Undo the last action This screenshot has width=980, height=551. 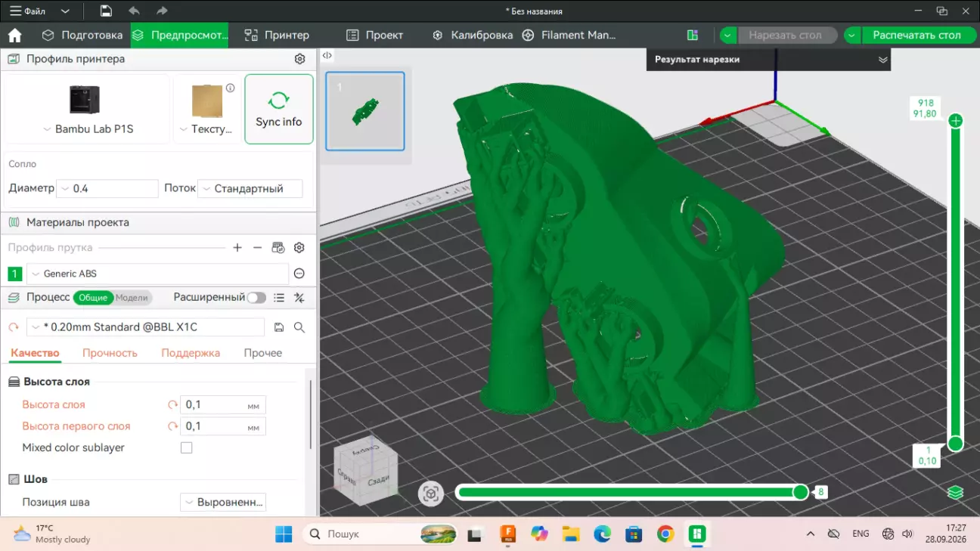point(134,11)
